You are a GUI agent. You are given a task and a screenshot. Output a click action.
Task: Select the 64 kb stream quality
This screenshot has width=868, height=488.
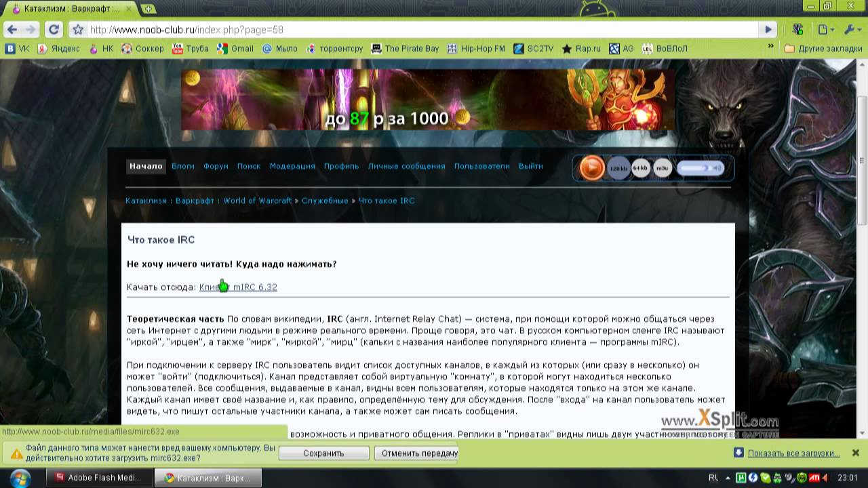(x=640, y=167)
